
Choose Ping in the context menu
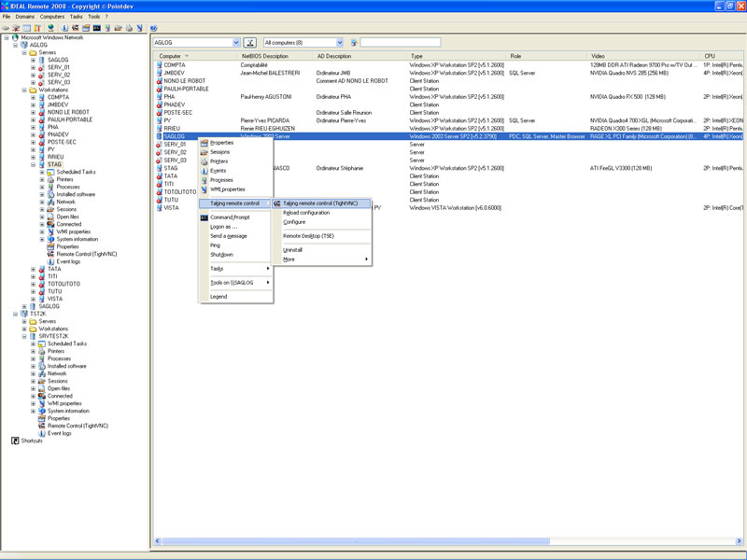tap(236, 245)
